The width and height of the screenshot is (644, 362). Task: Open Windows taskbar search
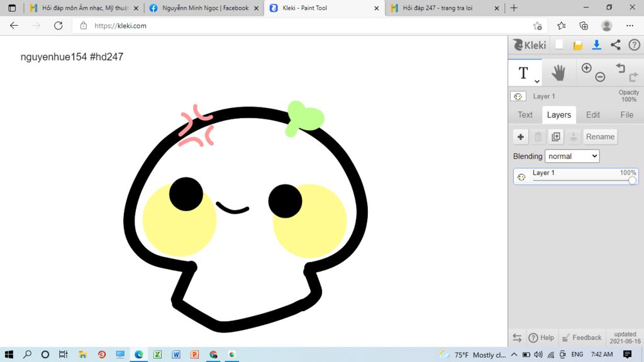(27, 354)
